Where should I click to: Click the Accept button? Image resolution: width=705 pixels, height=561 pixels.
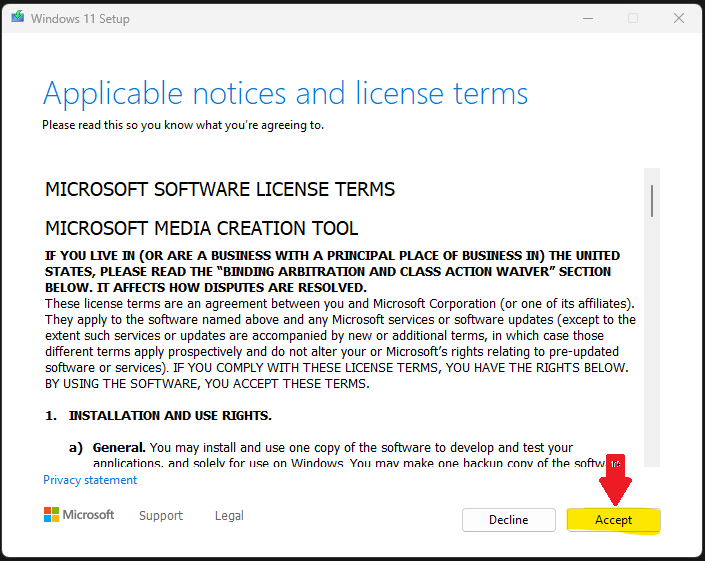613,520
